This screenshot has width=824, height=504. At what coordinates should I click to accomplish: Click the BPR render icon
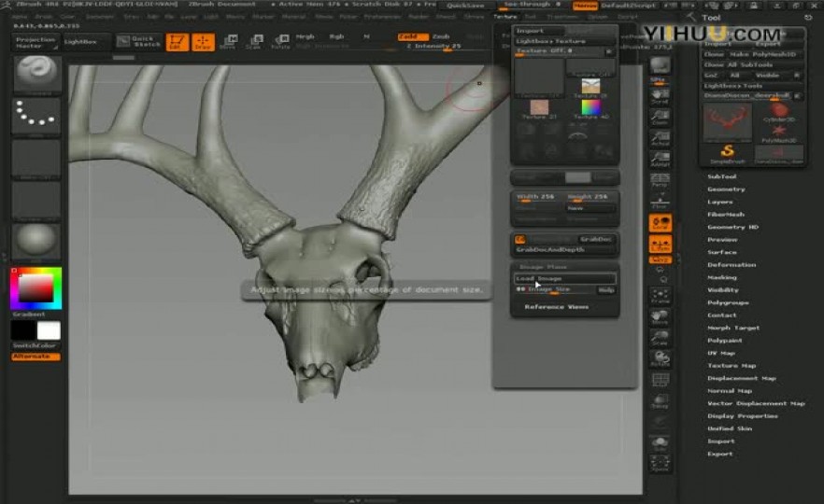660,65
